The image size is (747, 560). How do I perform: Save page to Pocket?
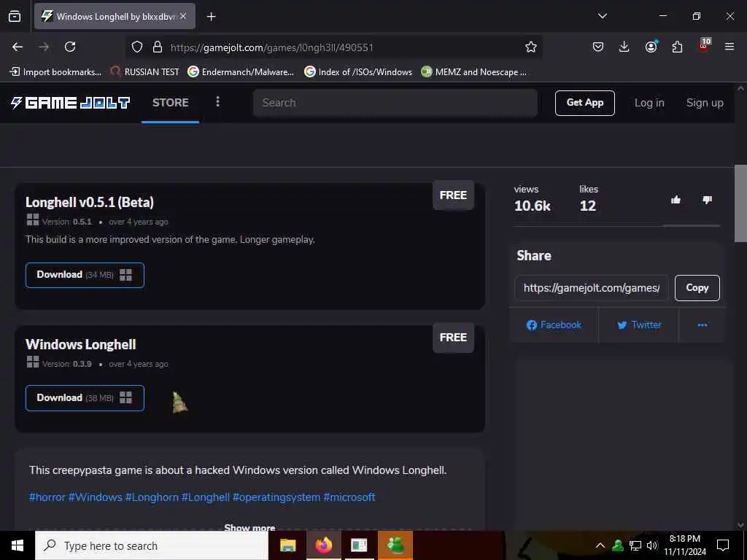(x=598, y=47)
